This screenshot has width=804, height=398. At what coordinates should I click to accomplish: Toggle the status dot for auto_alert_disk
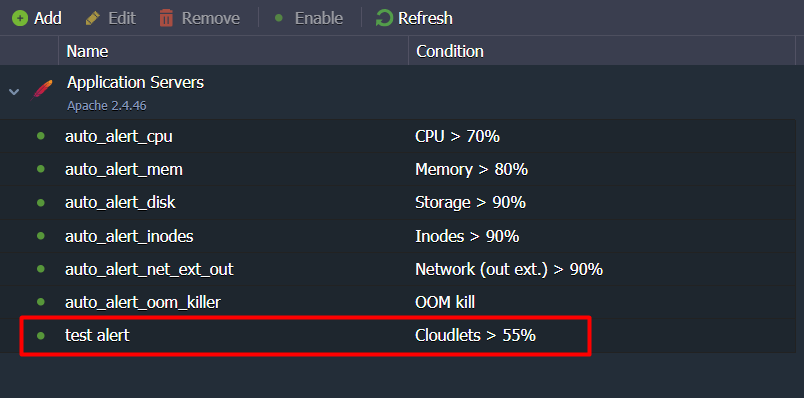point(41,203)
